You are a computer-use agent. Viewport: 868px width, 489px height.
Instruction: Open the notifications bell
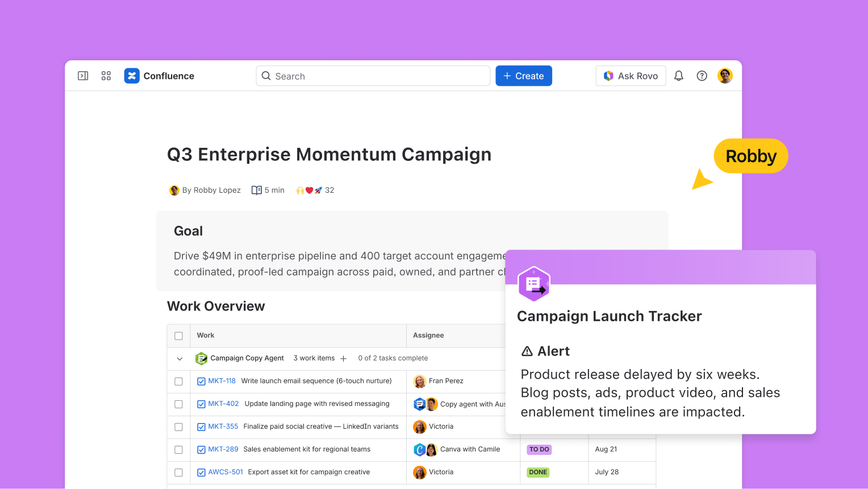[679, 76]
